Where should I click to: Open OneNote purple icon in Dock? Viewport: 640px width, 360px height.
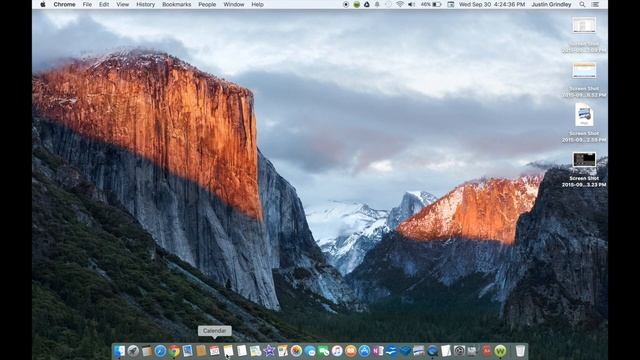pos(378,351)
